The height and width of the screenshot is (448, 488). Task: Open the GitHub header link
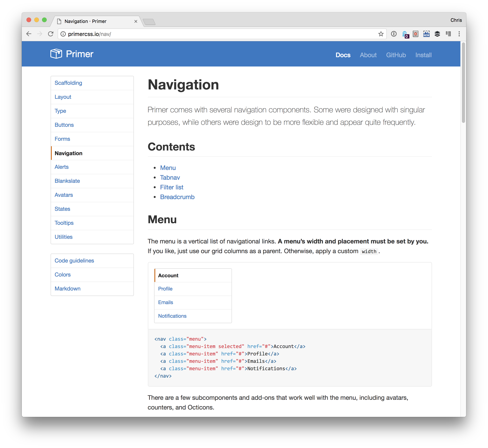click(396, 55)
